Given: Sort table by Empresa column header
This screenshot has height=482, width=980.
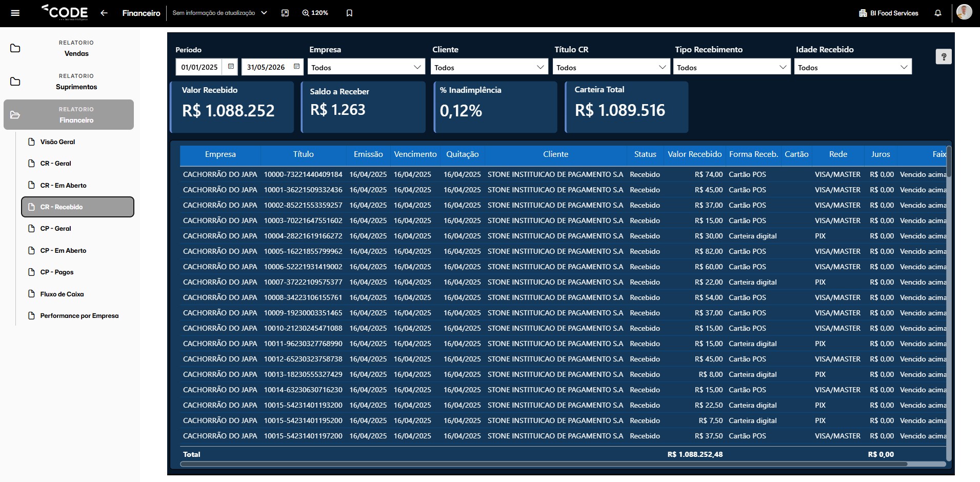Looking at the screenshot, I should (x=220, y=154).
